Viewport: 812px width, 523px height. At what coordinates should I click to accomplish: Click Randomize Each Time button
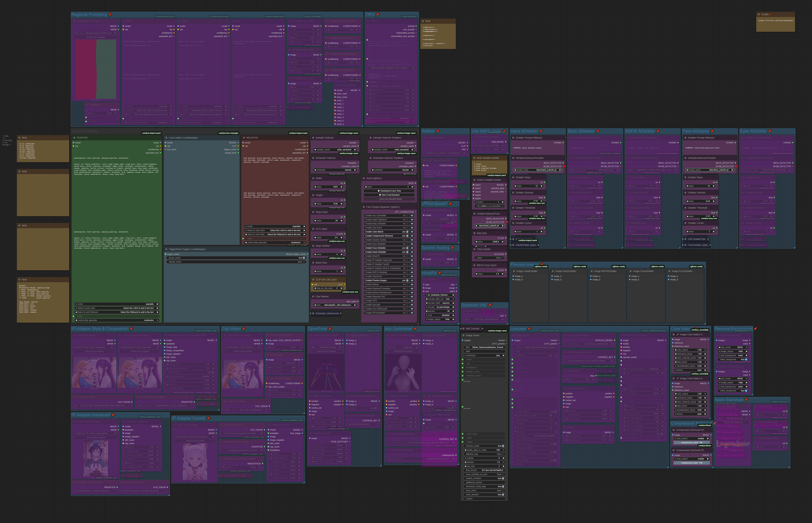click(389, 191)
